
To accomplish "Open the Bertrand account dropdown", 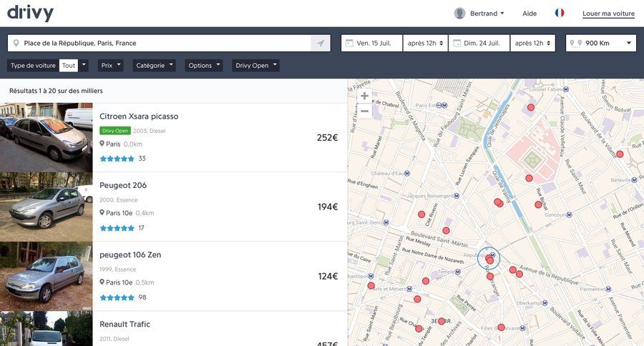I will point(487,13).
